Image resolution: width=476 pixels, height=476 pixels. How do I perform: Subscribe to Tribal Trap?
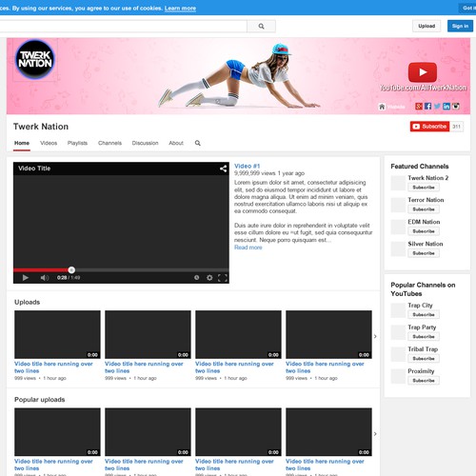[424, 358]
